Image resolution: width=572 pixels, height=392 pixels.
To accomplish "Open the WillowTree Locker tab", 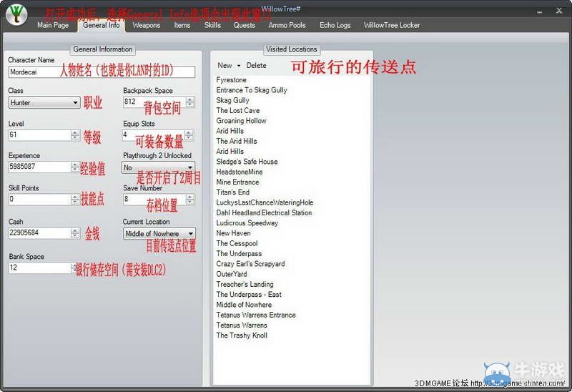I will [x=392, y=25].
